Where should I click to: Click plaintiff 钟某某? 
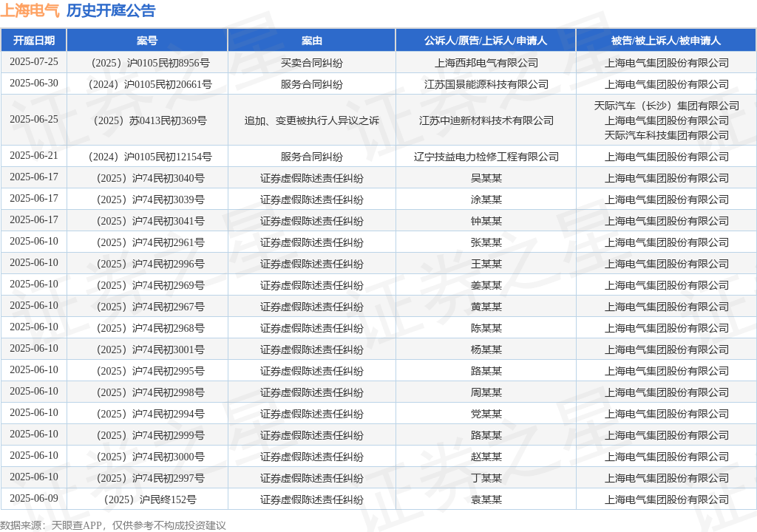(486, 221)
